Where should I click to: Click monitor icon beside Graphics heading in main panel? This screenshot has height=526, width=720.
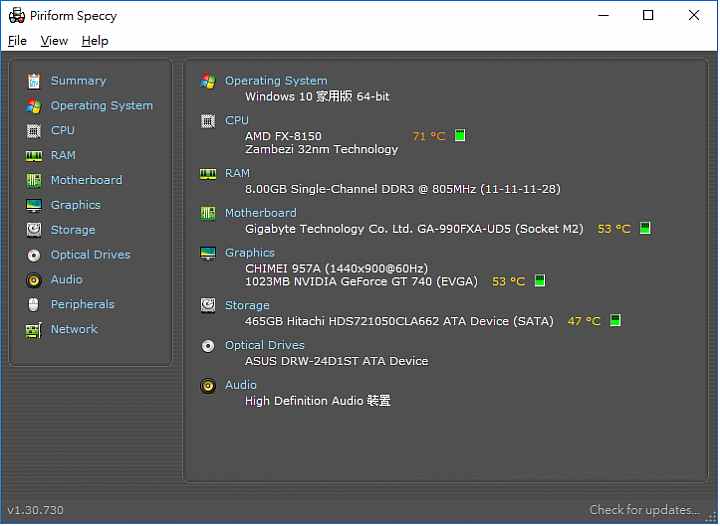(208, 253)
